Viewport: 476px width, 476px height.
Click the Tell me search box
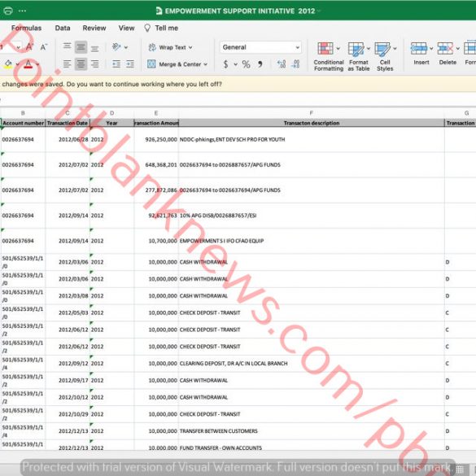[x=161, y=28]
